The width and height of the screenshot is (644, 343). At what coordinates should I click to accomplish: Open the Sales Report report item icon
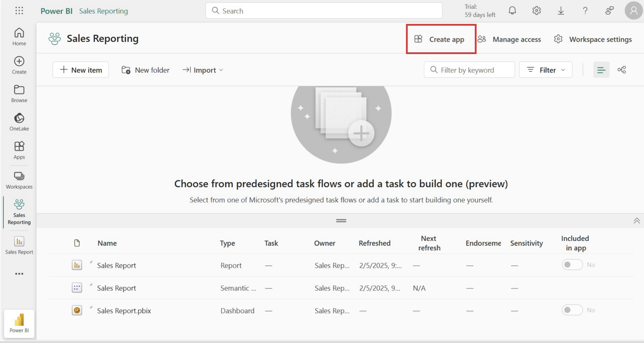tap(77, 265)
